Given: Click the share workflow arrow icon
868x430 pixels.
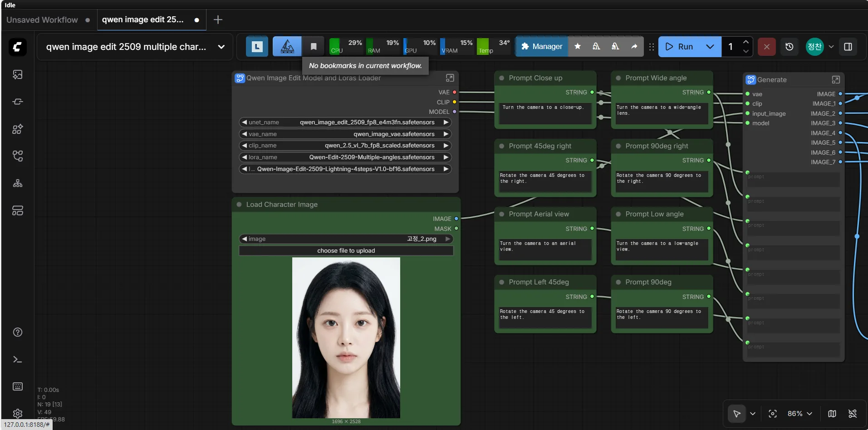Looking at the screenshot, I should tap(634, 47).
